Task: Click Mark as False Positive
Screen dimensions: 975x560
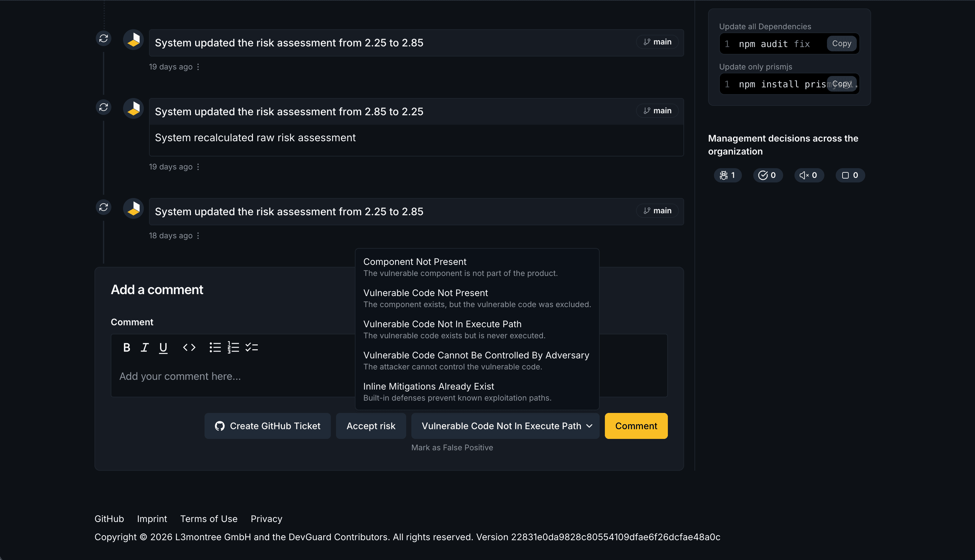Action: click(452, 447)
